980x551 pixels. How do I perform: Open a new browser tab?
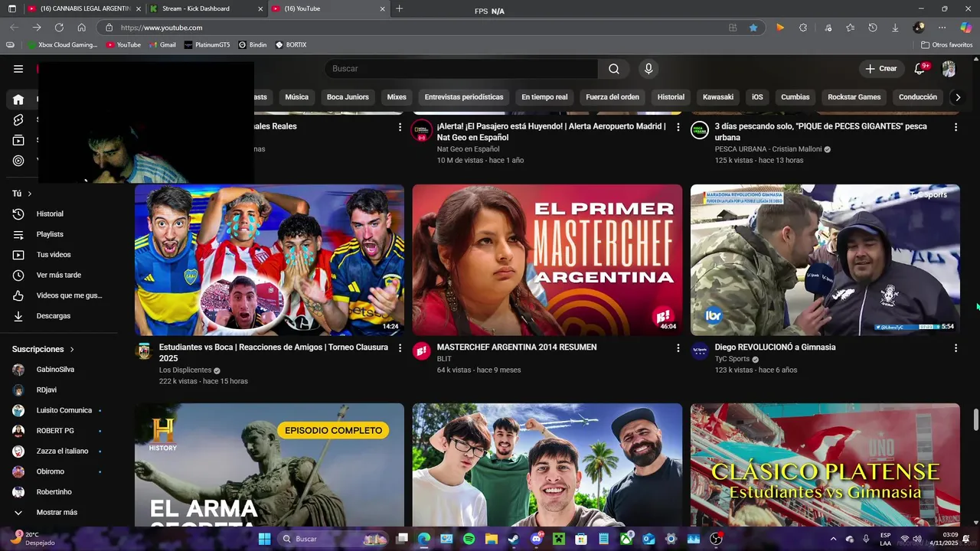[399, 9]
